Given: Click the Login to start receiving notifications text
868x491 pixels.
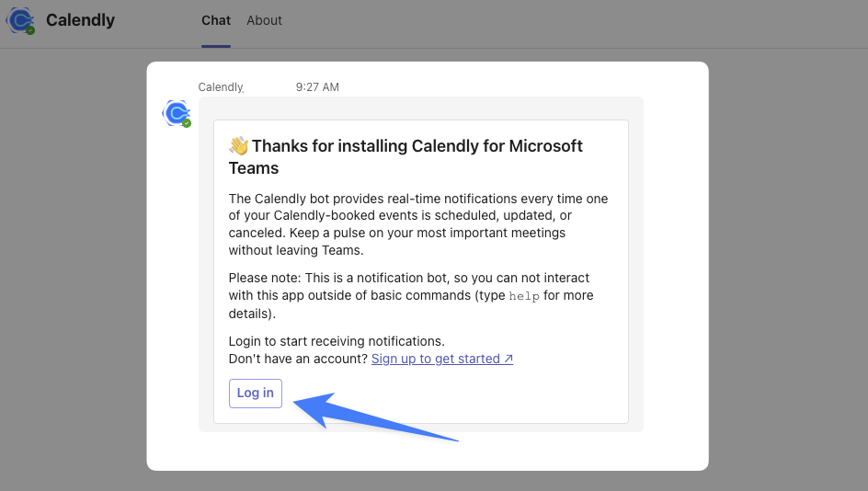Looking at the screenshot, I should coord(337,341).
